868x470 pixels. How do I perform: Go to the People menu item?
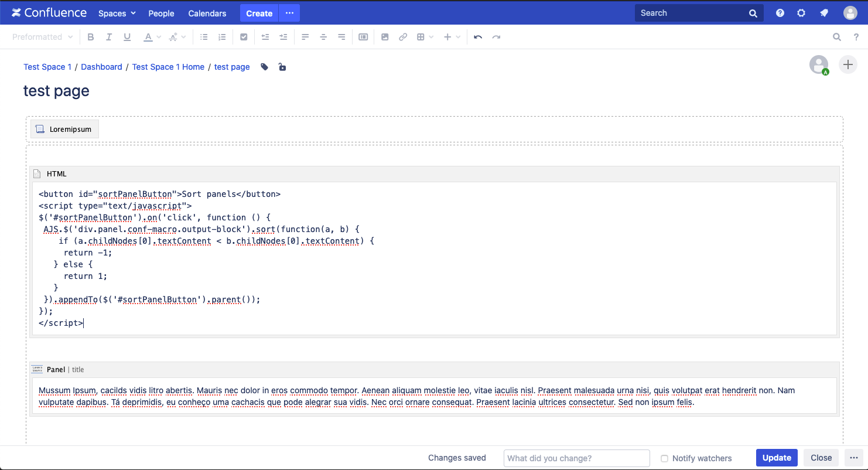tap(161, 13)
